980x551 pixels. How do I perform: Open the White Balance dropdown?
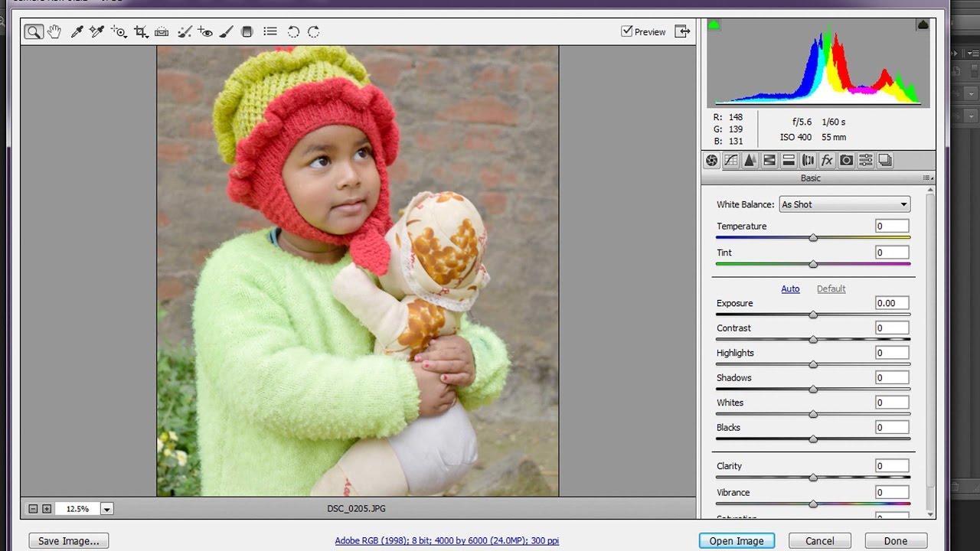click(844, 204)
